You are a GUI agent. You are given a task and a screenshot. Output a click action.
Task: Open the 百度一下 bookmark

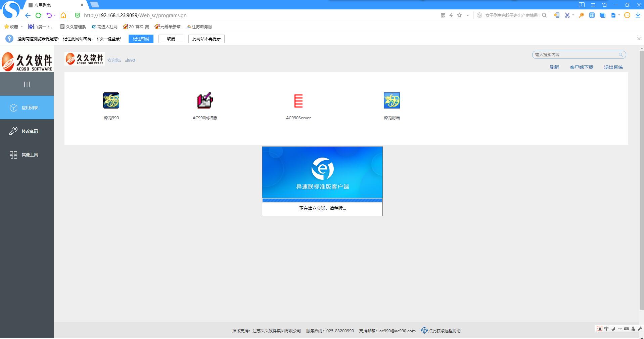tap(40, 27)
